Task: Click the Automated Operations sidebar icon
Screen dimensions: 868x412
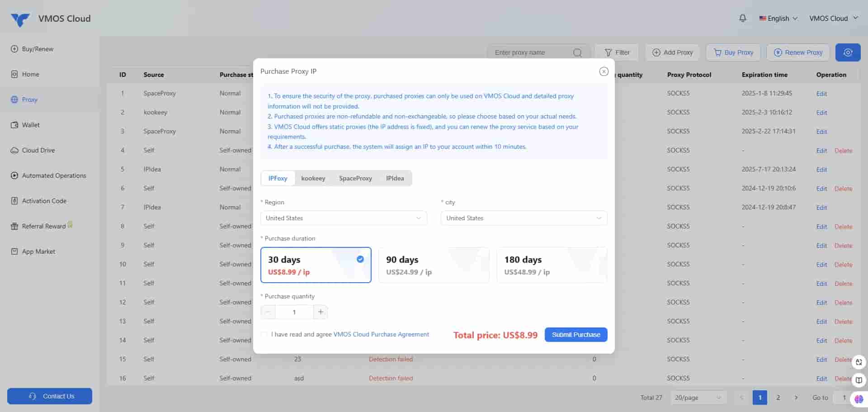Action: click(x=14, y=175)
